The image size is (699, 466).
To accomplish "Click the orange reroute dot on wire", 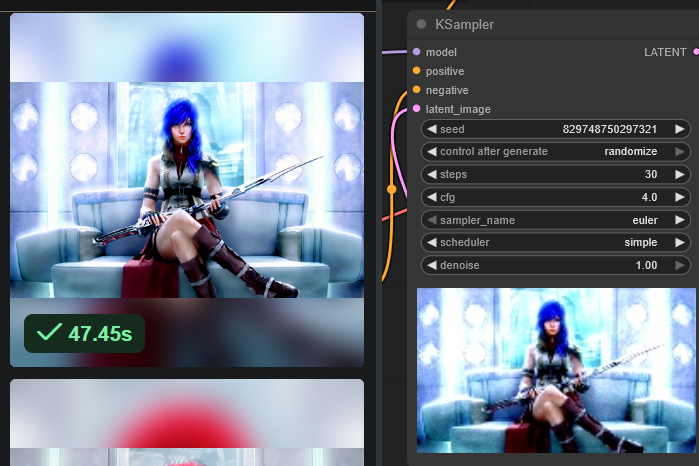I will tap(391, 189).
